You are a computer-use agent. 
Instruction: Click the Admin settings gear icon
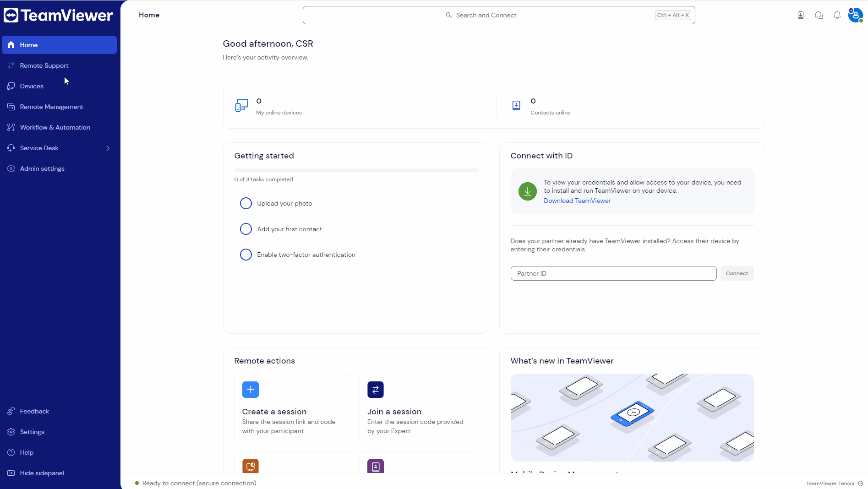[11, 168]
